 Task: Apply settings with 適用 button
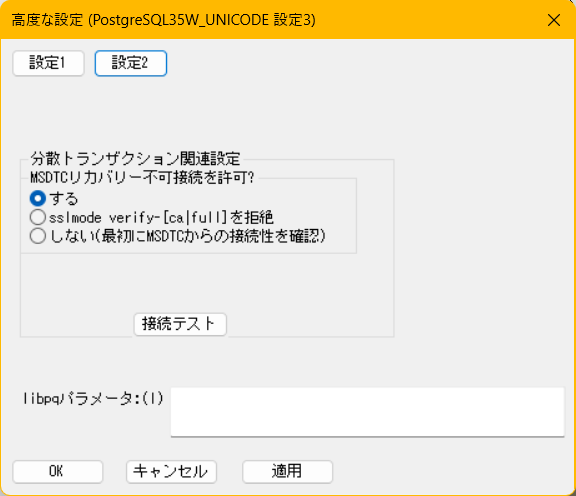click(287, 471)
